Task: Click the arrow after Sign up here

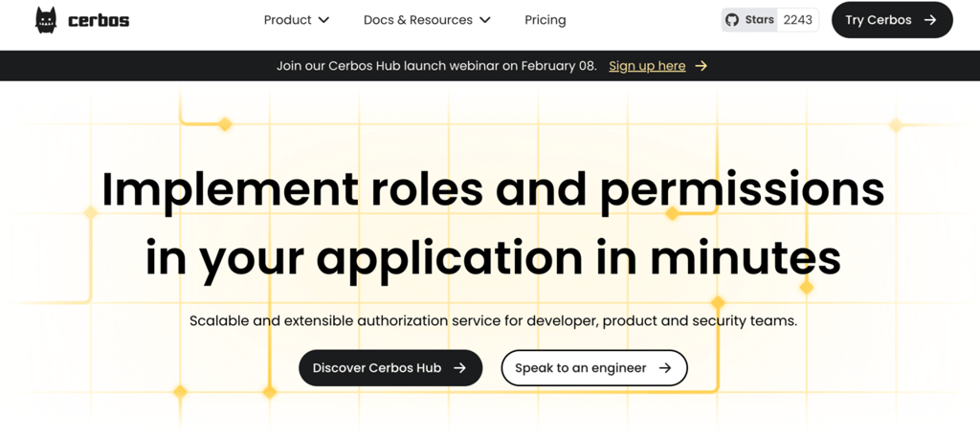Action: click(x=702, y=66)
